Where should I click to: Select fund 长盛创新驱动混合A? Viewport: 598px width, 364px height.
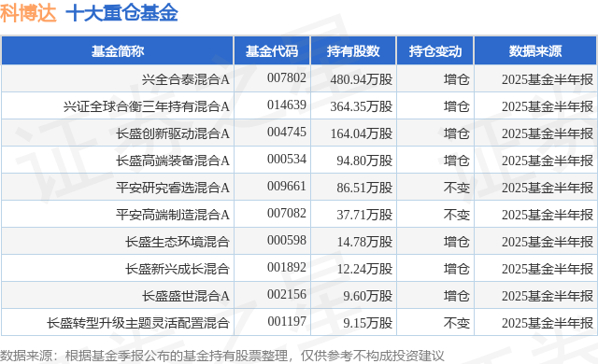[x=173, y=133]
